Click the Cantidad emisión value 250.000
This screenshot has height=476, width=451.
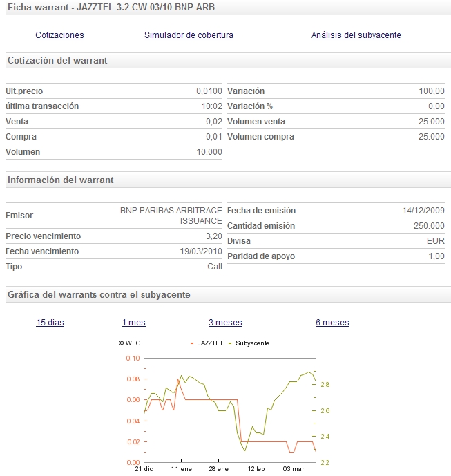tap(429, 226)
